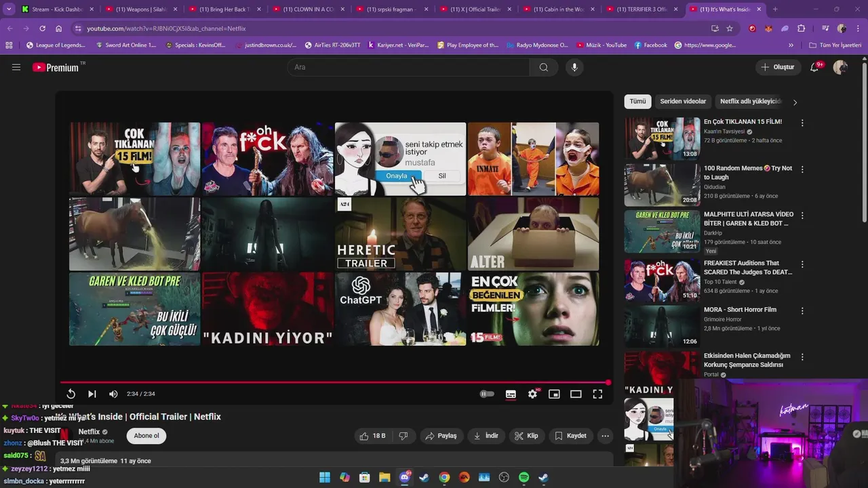Switch to Cabin in the Woods tab
Image resolution: width=868 pixels, height=488 pixels.
(x=559, y=9)
